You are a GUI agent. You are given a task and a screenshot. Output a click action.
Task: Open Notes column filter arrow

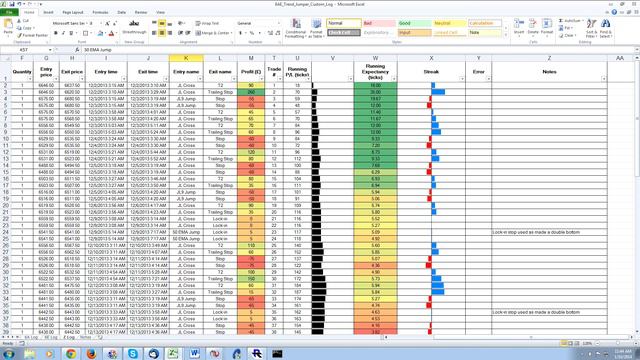coord(604,79)
